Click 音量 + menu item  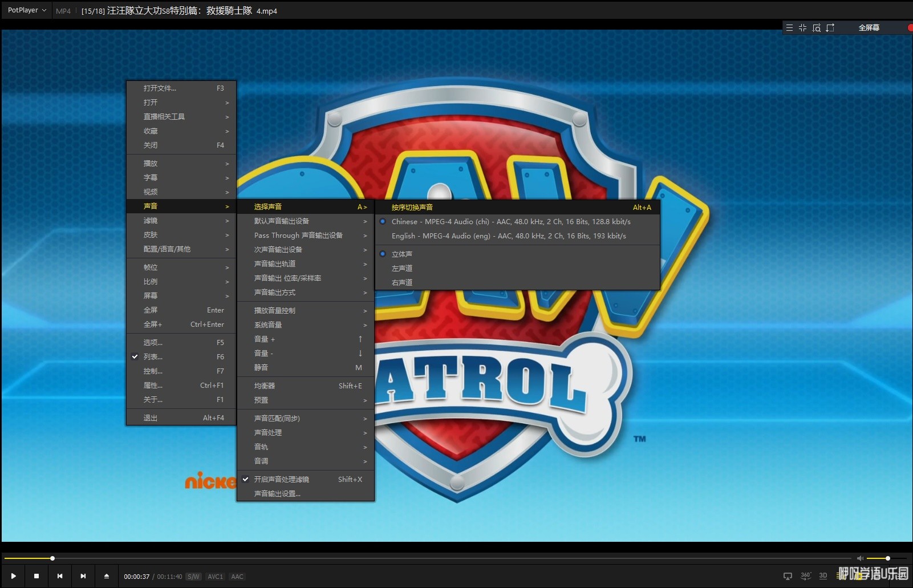[306, 339]
